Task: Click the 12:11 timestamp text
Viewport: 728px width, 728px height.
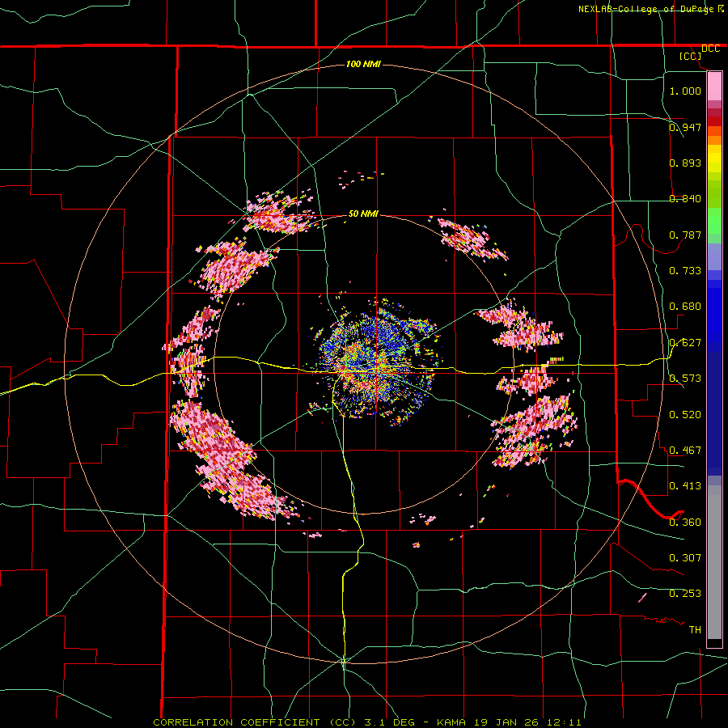Action: click(565, 722)
